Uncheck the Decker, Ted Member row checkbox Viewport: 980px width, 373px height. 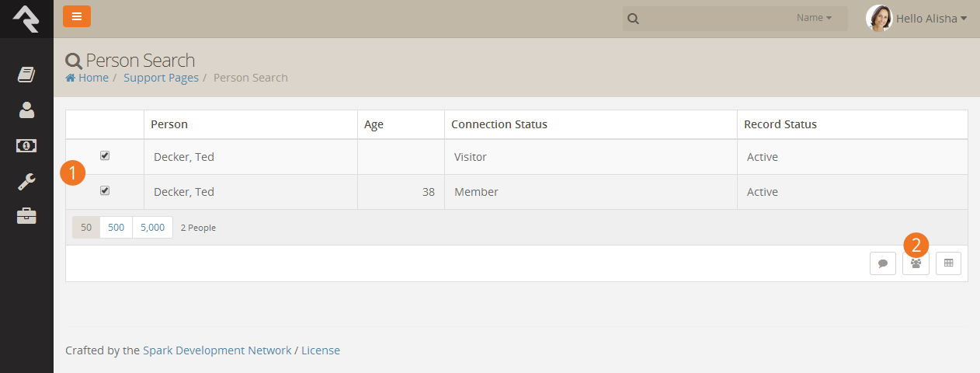click(x=105, y=190)
